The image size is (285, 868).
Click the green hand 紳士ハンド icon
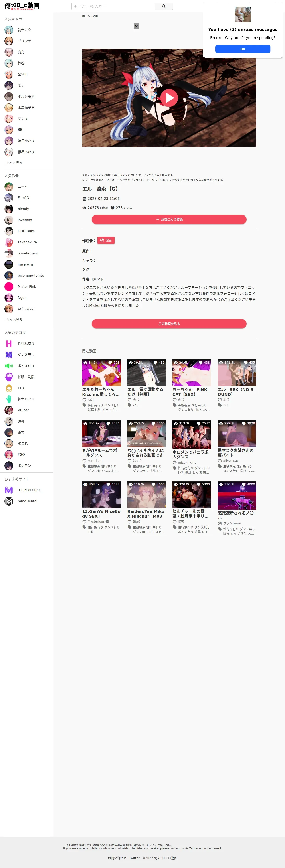[x=9, y=399]
